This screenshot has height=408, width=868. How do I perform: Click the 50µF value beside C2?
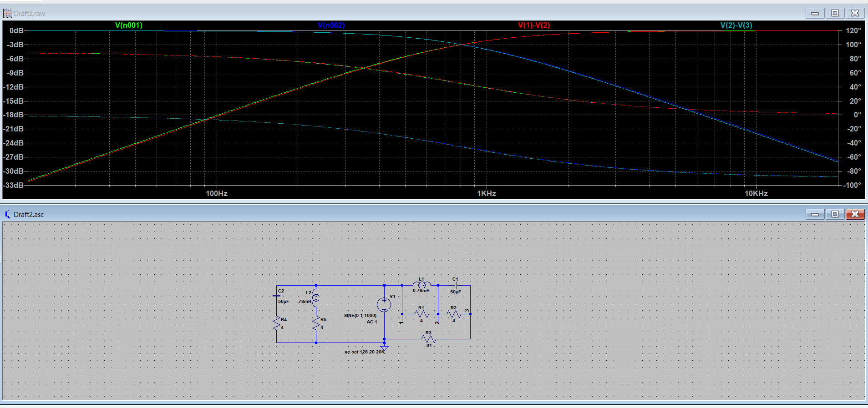pyautogui.click(x=284, y=302)
